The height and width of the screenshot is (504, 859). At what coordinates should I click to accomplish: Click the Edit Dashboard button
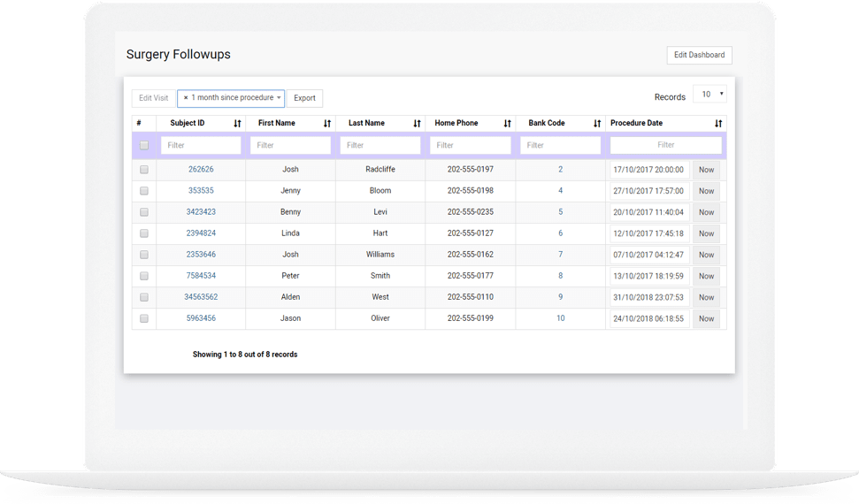(699, 55)
